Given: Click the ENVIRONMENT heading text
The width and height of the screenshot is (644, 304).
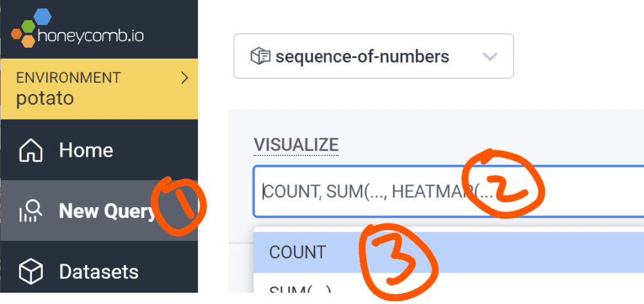Looking at the screenshot, I should tap(68, 78).
